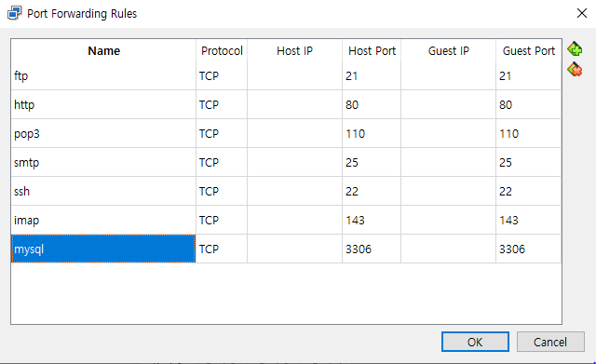This screenshot has width=596, height=364.
Task: Click the Guest Port column header
Action: click(x=529, y=50)
